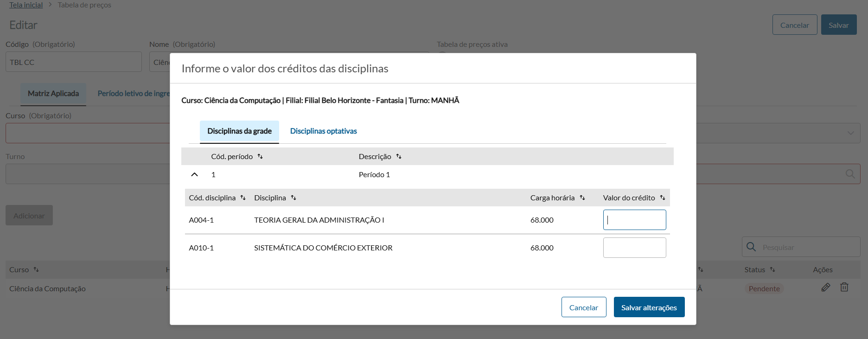Screen dimensions: 868x339
Task: Sort the Carga horária column
Action: [582, 198]
